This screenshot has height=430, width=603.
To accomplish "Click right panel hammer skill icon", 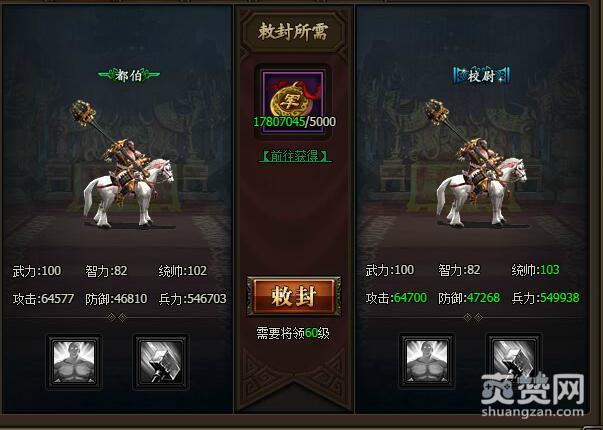I will 514,361.
